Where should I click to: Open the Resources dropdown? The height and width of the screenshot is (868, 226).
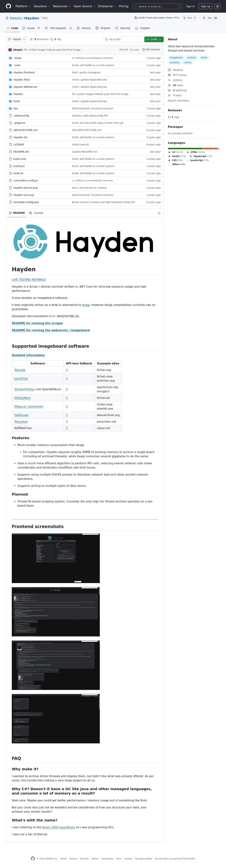[61, 6]
